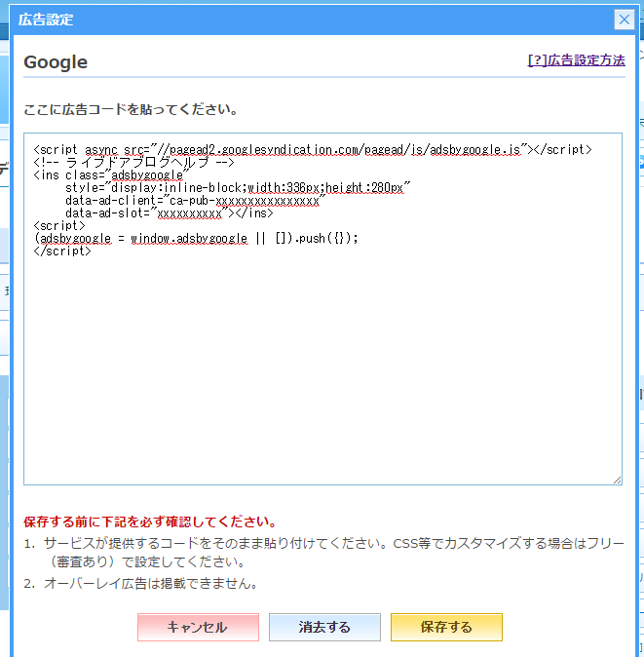The image size is (644, 657).
Task: Click the 'data-ad-slot' code line
Action: coord(170,213)
